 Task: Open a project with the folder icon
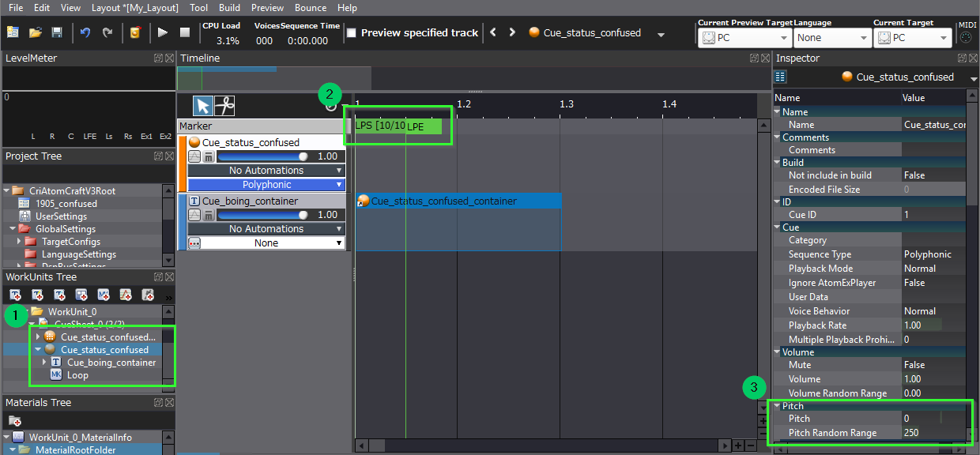click(35, 32)
